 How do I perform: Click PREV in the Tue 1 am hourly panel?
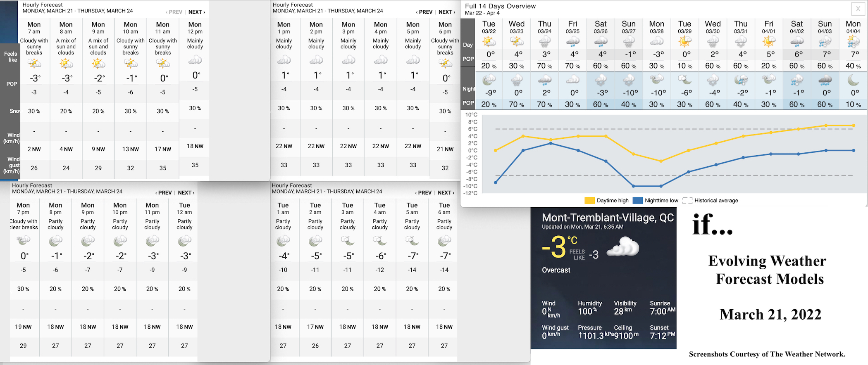[423, 193]
